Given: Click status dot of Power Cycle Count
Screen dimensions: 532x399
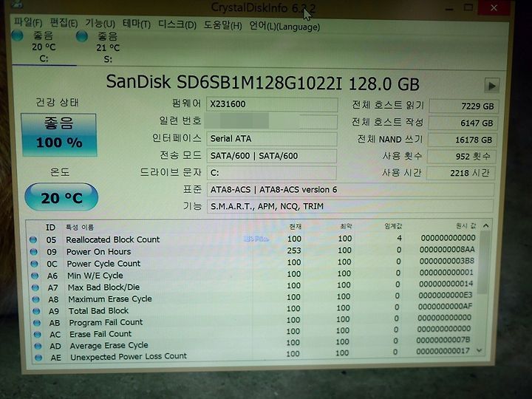Looking at the screenshot, I should point(34,264).
